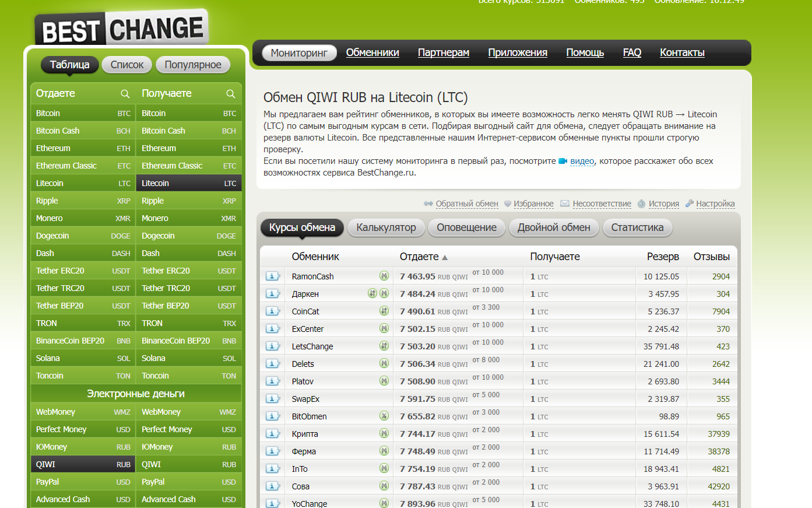
Task: Open the info icon for Крипта
Action: pyautogui.click(x=273, y=434)
